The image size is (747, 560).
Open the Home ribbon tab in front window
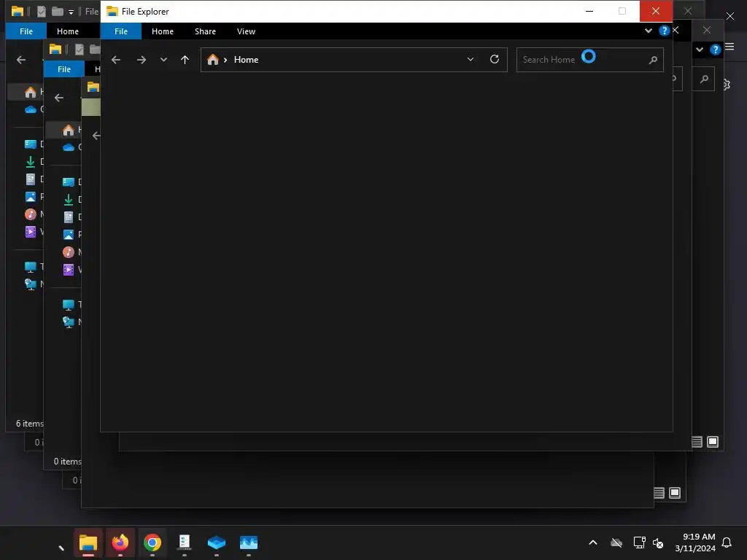pos(163,31)
